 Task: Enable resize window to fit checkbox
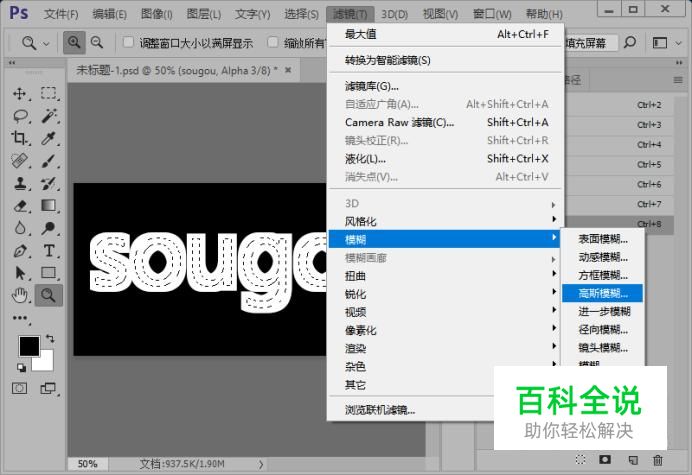pos(128,42)
